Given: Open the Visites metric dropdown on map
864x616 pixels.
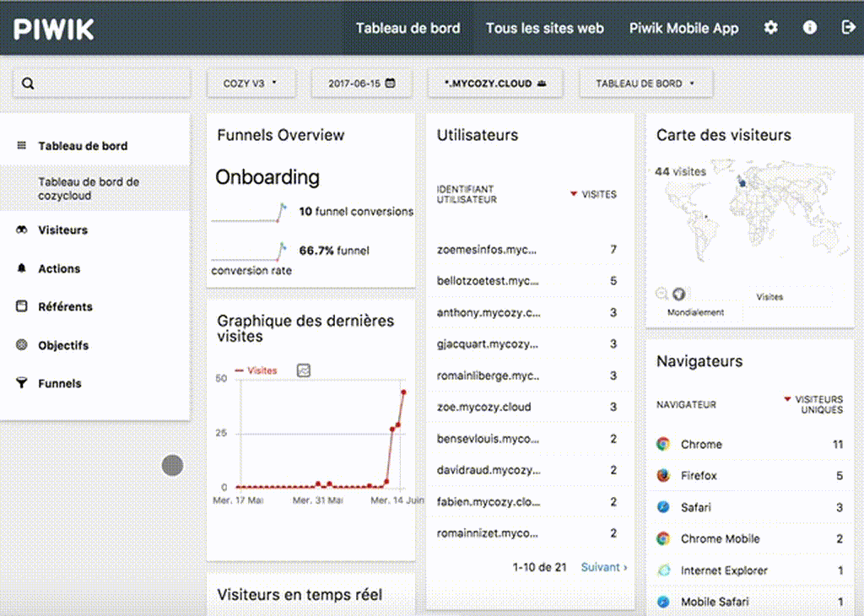Looking at the screenshot, I should [791, 297].
